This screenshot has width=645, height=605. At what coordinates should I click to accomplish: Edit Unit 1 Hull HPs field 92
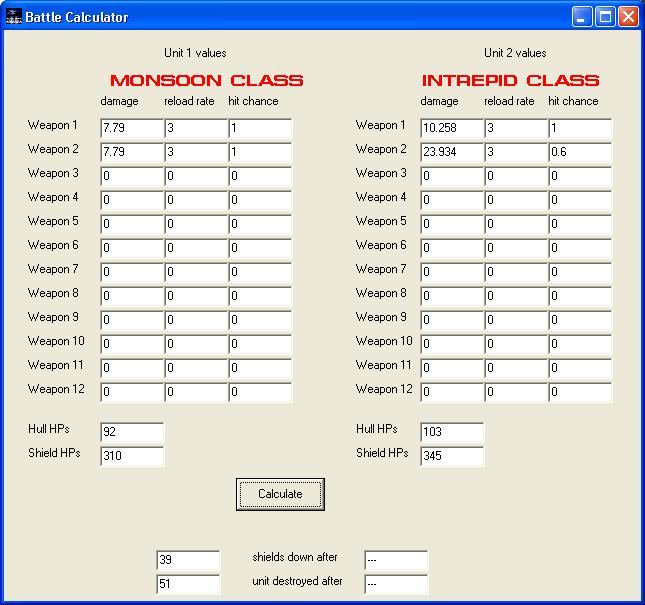(x=132, y=432)
